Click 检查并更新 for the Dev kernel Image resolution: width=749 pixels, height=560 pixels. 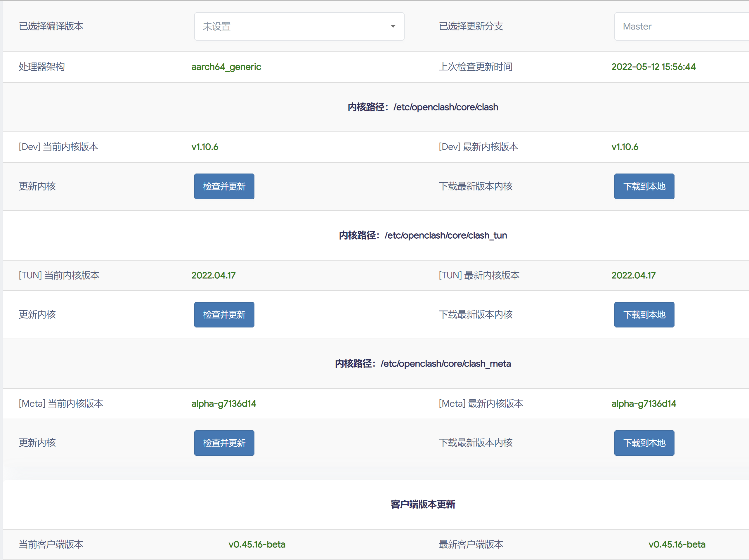(x=224, y=186)
